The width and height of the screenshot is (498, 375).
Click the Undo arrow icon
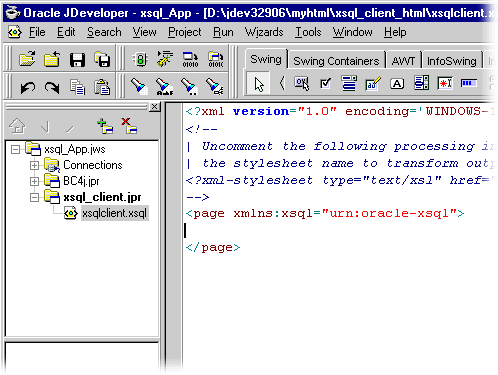click(28, 87)
